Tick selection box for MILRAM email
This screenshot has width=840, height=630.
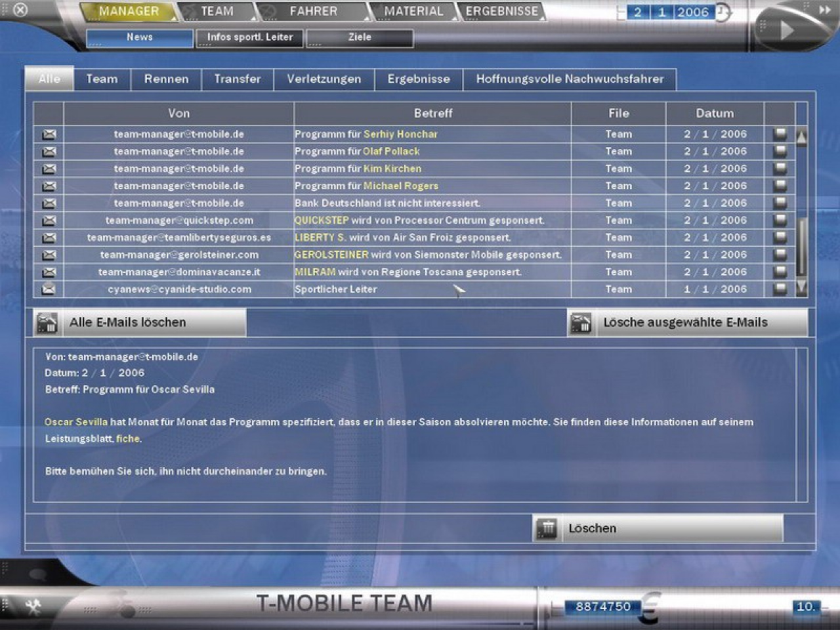[780, 272]
